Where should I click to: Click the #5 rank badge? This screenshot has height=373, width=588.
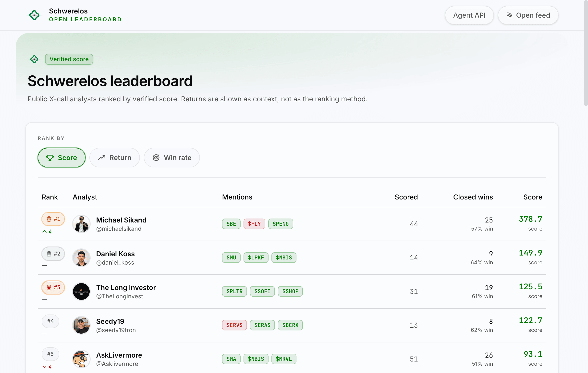point(50,354)
